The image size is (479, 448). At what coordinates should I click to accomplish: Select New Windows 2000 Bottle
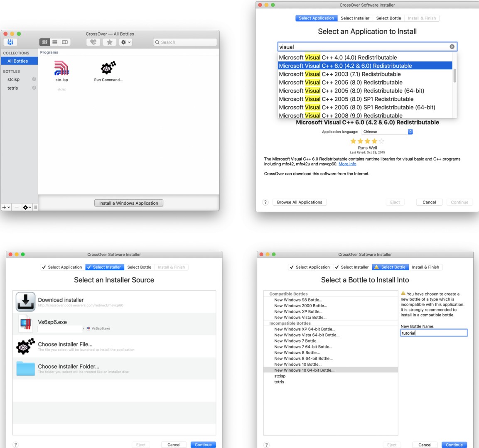(x=331, y=306)
